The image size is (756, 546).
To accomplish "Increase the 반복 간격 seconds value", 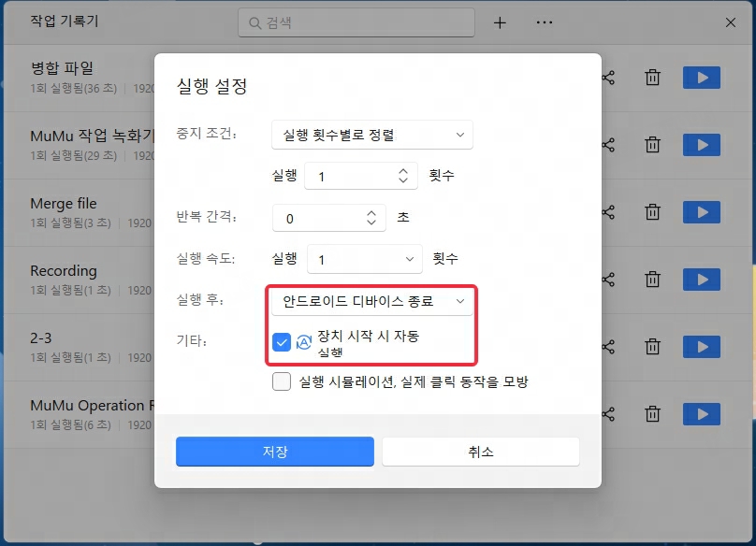I will pos(371,212).
